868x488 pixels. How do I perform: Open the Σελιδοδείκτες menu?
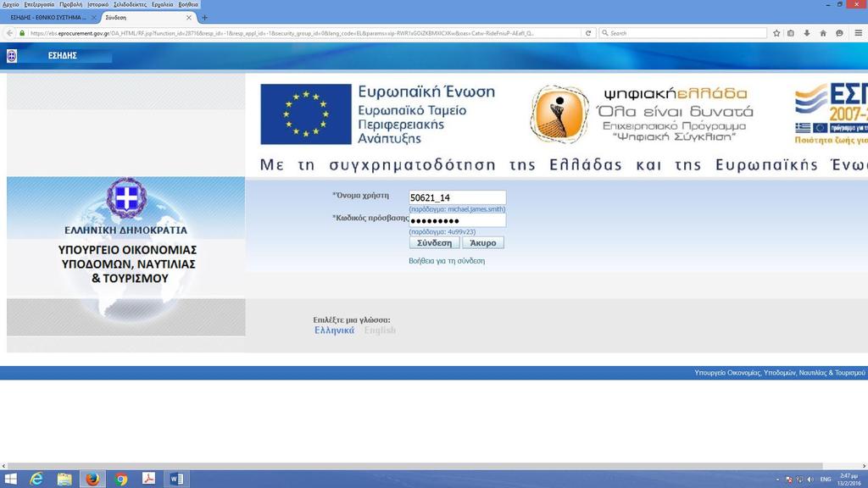[130, 4]
